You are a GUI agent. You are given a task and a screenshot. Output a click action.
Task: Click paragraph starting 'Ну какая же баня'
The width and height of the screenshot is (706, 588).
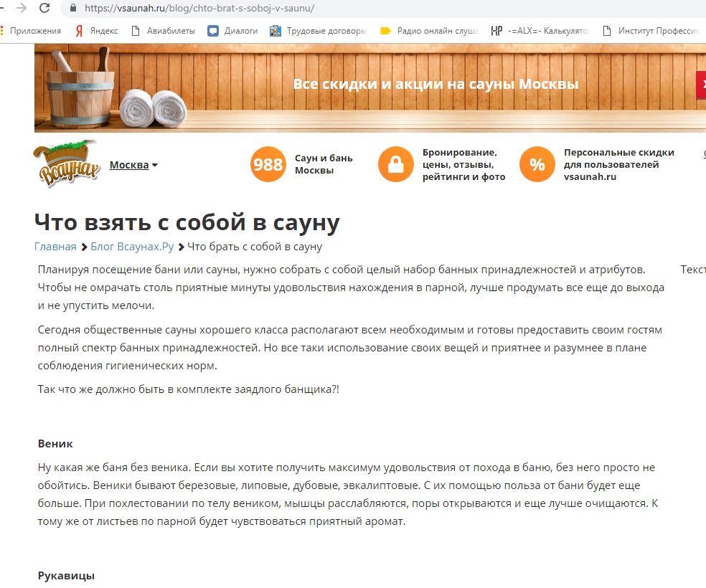tap(348, 495)
